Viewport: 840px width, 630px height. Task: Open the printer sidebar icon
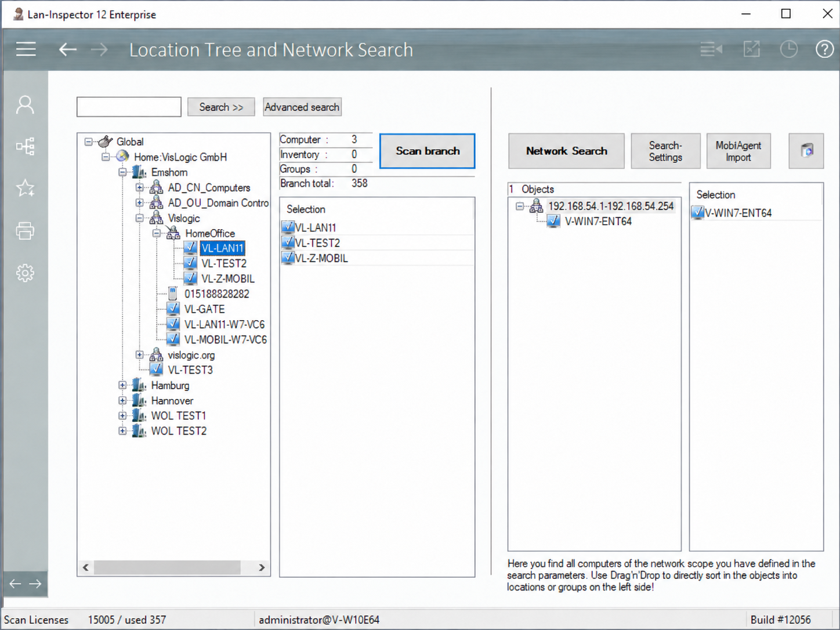(x=25, y=231)
